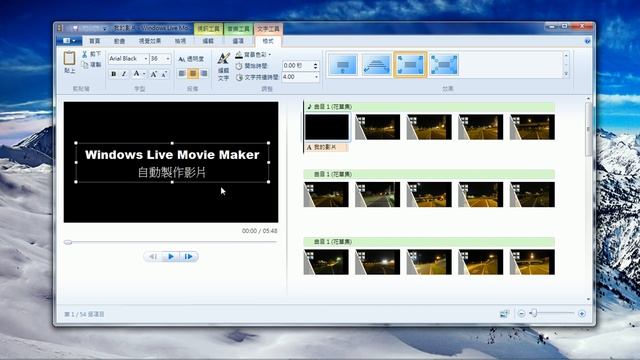Align text center

pyautogui.click(x=193, y=73)
